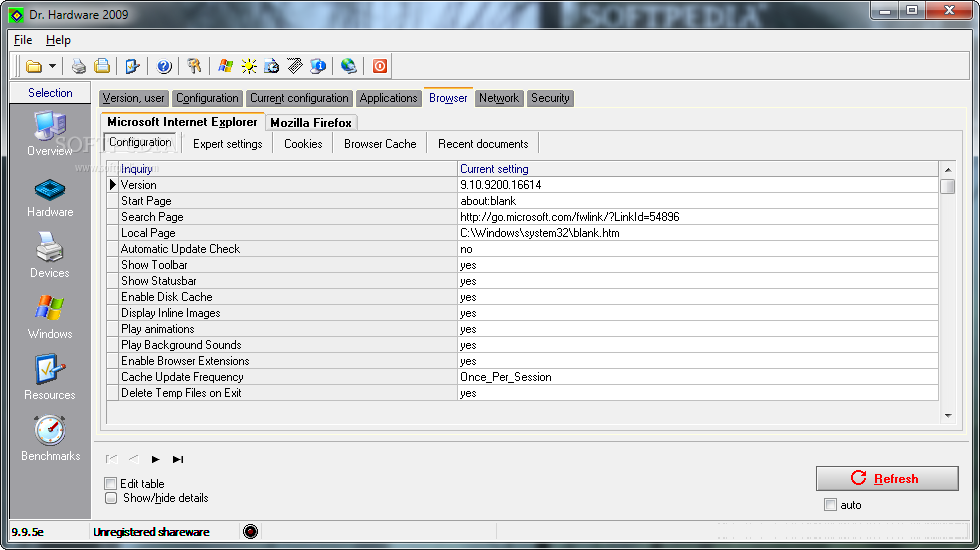Image resolution: width=980 pixels, height=550 pixels.
Task: Select the Play Background Sounds row
Action: click(x=522, y=345)
